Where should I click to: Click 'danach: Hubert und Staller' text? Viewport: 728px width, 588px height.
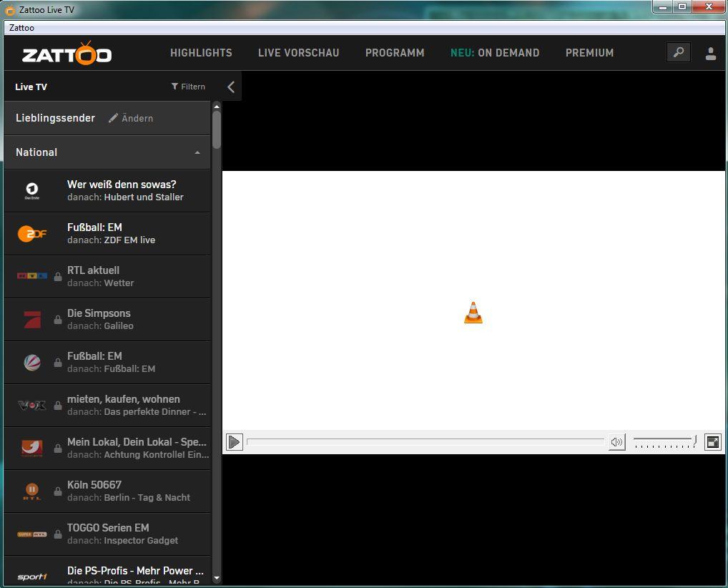(125, 197)
